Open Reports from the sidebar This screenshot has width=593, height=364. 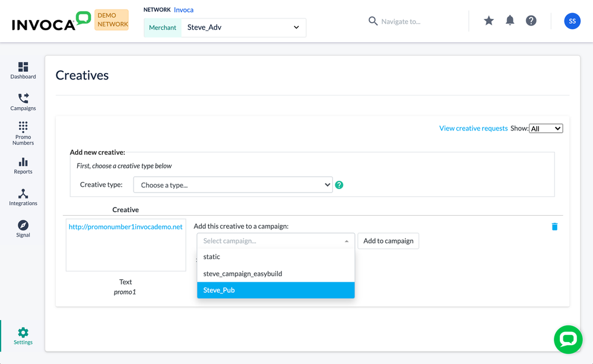click(x=23, y=165)
